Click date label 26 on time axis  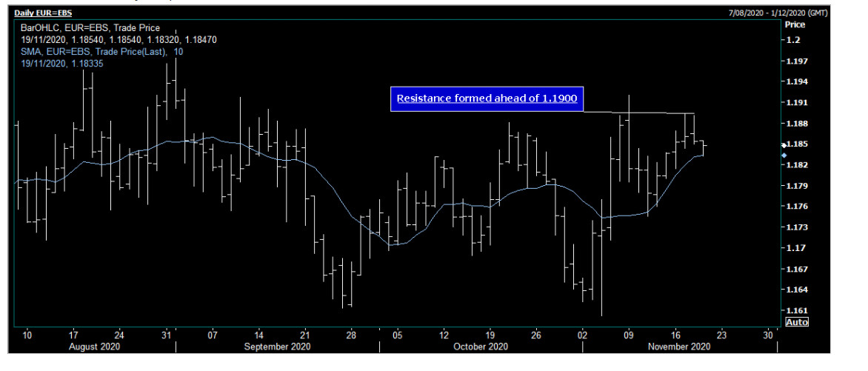[536, 335]
